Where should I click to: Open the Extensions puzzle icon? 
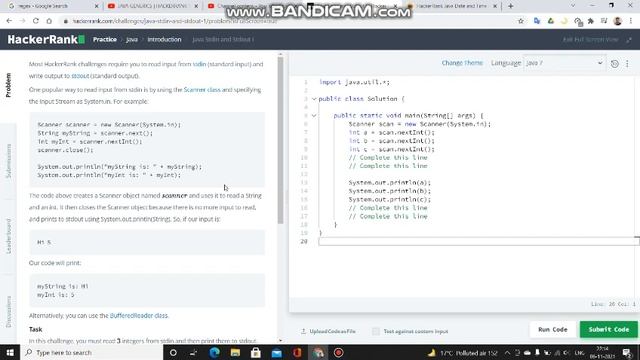pyautogui.click(x=591, y=21)
